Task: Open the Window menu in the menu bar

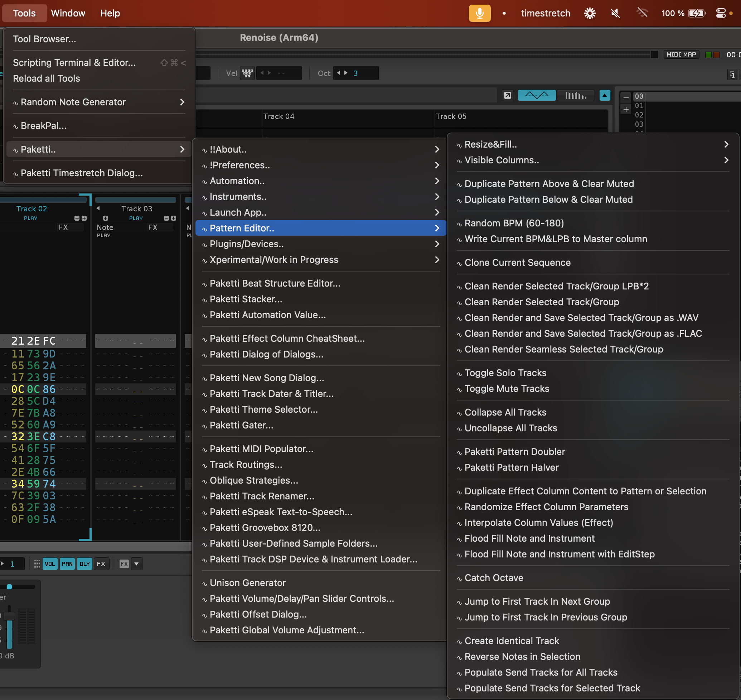Action: click(x=68, y=13)
